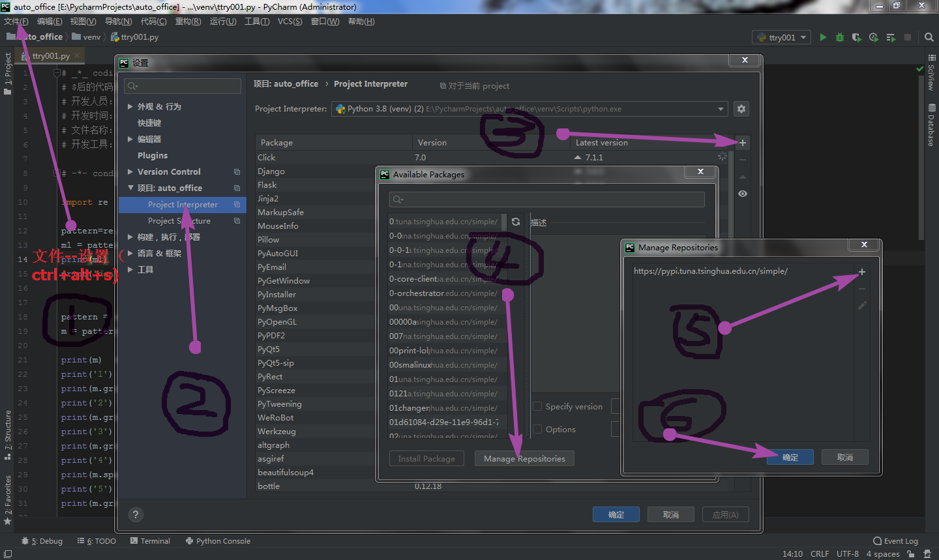Add repository plus icon in Manage Repositories
The width and height of the screenshot is (939, 560).
click(x=862, y=272)
